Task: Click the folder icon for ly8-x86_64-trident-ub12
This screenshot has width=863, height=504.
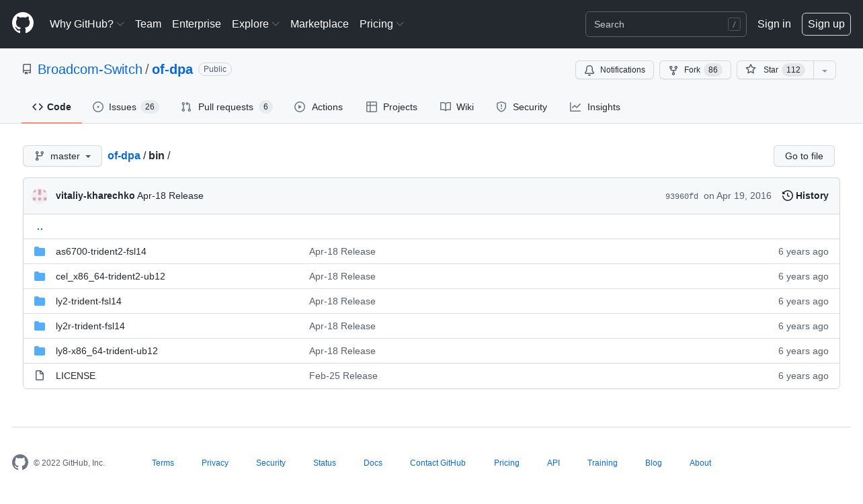Action: pyautogui.click(x=40, y=351)
